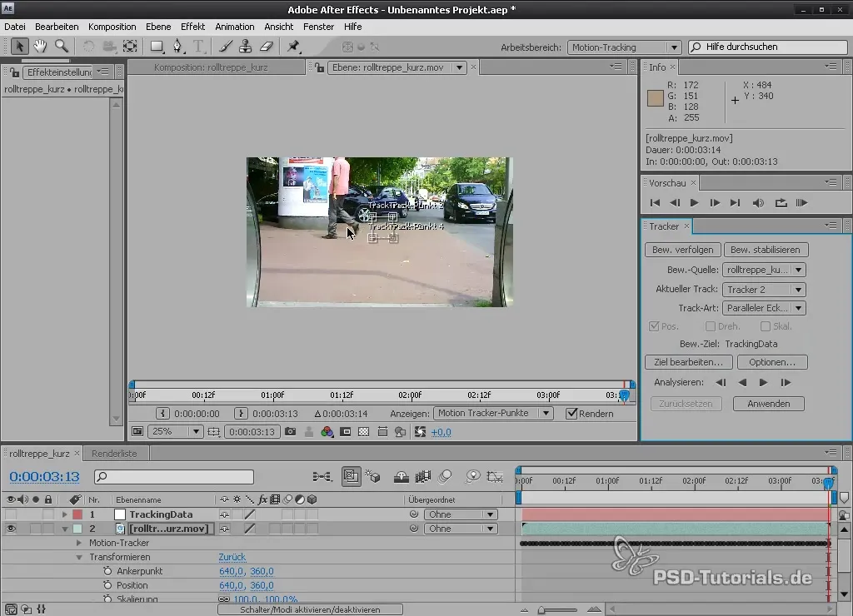Click Bew. stabilisieren button

(x=765, y=250)
